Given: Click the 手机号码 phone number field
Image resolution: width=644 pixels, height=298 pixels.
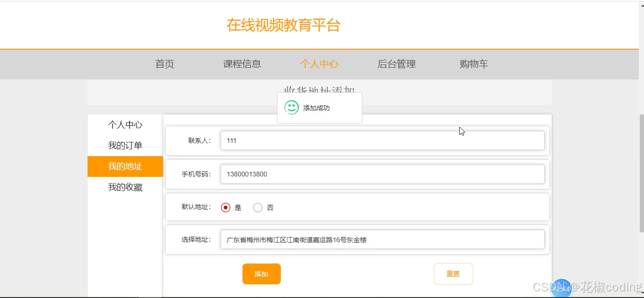Looking at the screenshot, I should [x=383, y=174].
